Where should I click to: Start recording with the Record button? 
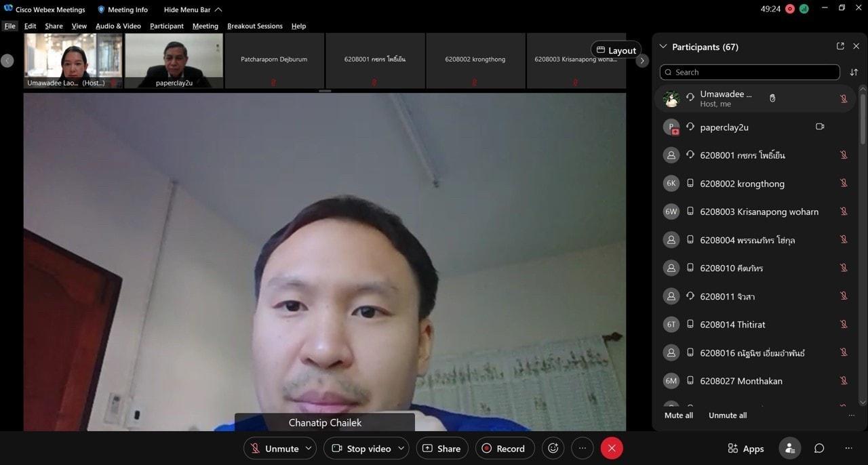click(505, 448)
